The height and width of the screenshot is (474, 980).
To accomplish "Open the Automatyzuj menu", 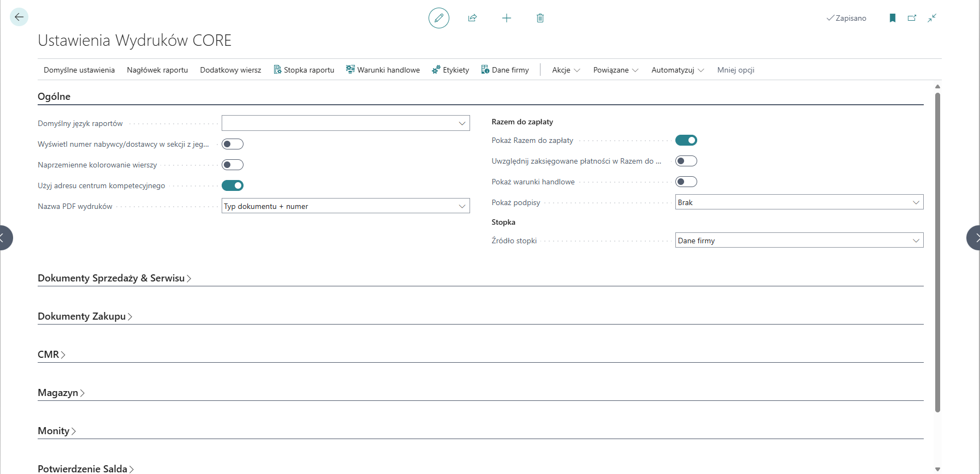I will [x=677, y=70].
